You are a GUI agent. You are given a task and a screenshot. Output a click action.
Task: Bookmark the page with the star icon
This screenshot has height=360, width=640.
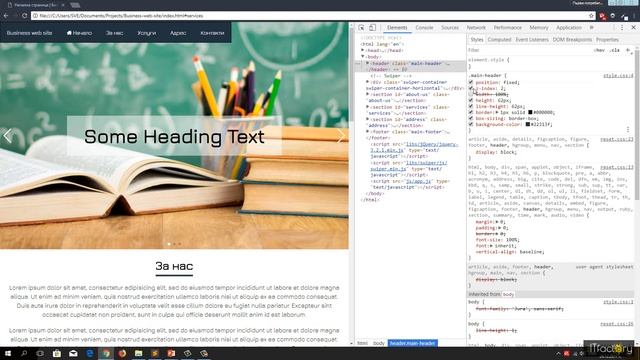point(591,16)
